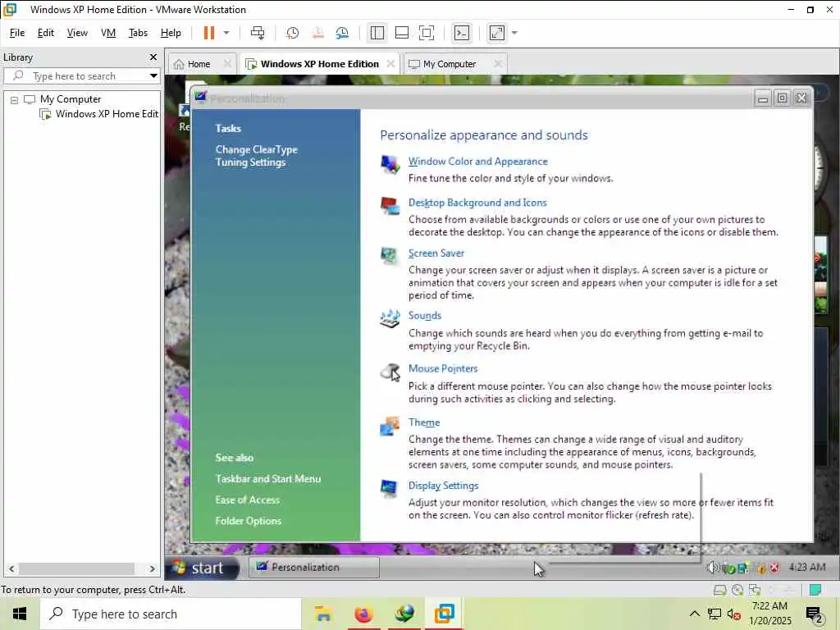Open the Help menu
840x630 pixels.
click(171, 33)
